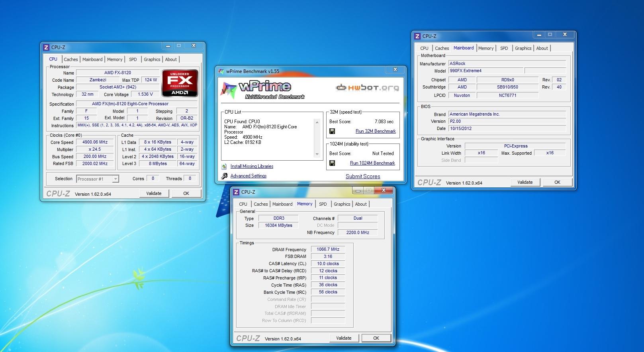
Task: Click the Install Missing Libraries page icon
Action: coord(224,166)
